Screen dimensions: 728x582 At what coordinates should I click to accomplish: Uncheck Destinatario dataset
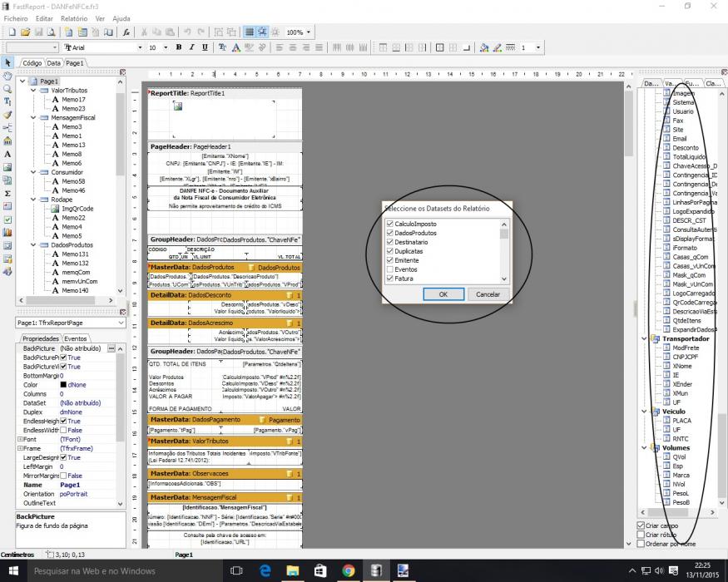click(390, 242)
